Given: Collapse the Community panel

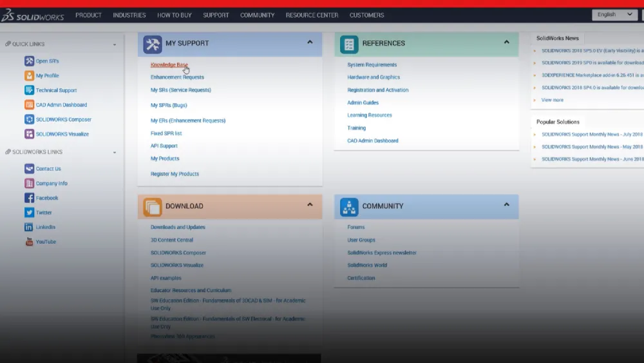Looking at the screenshot, I should [506, 204].
